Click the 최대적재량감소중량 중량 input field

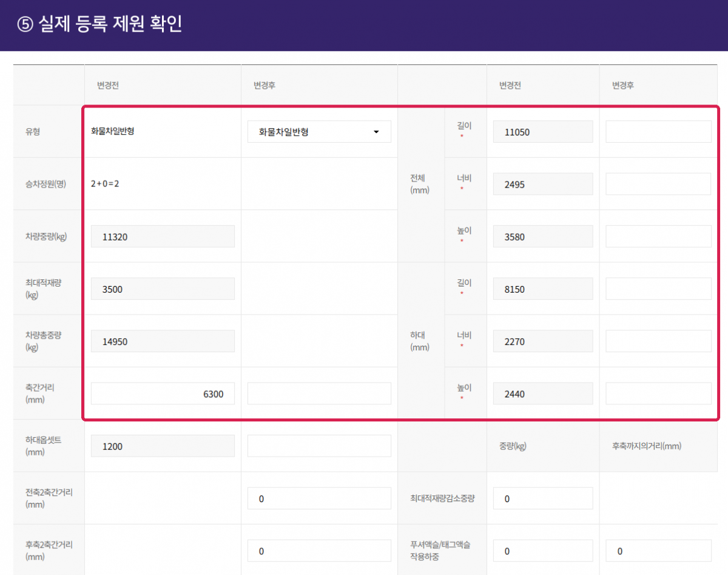pos(543,498)
